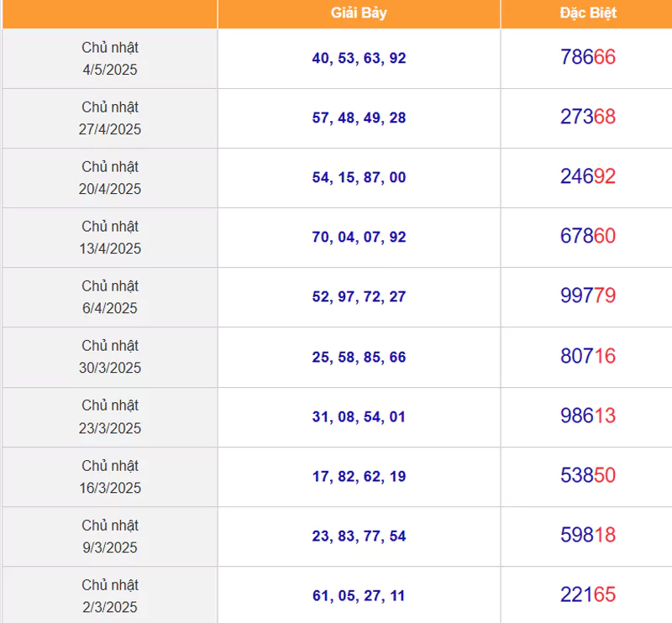Screen dimensions: 672x623
Task: Select the date cell Chủ nhật 6/4/2025
Action: pyautogui.click(x=110, y=297)
